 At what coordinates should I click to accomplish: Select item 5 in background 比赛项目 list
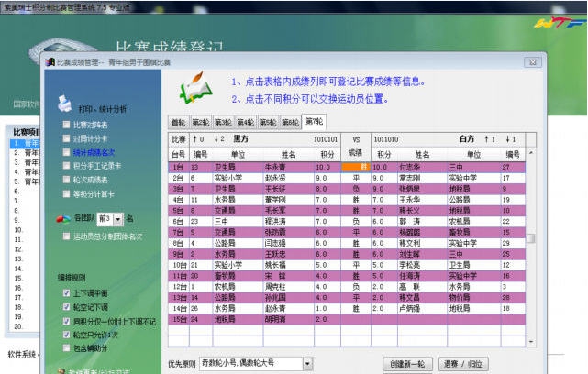tap(26, 181)
